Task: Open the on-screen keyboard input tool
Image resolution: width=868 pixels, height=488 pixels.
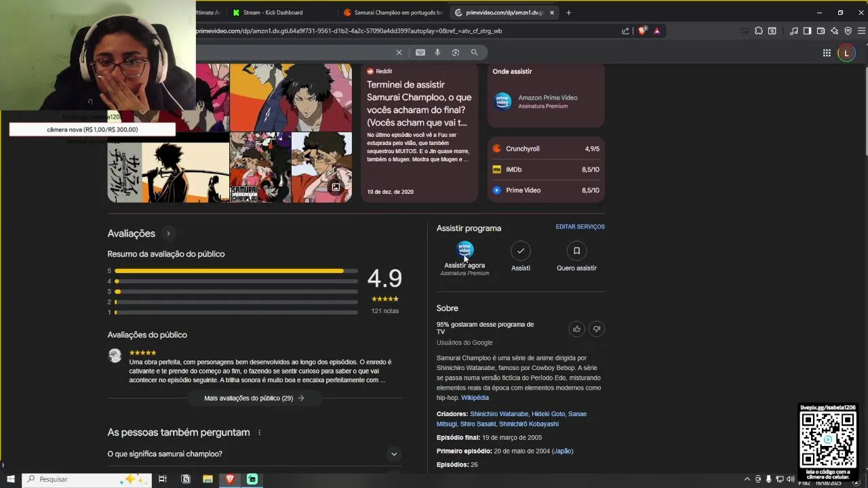Action: [420, 52]
